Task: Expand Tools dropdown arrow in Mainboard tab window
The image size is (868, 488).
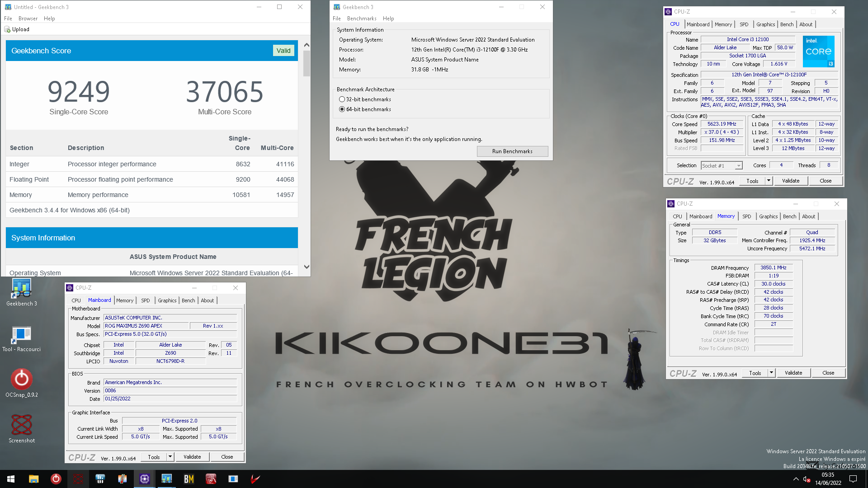Action: tap(170, 457)
